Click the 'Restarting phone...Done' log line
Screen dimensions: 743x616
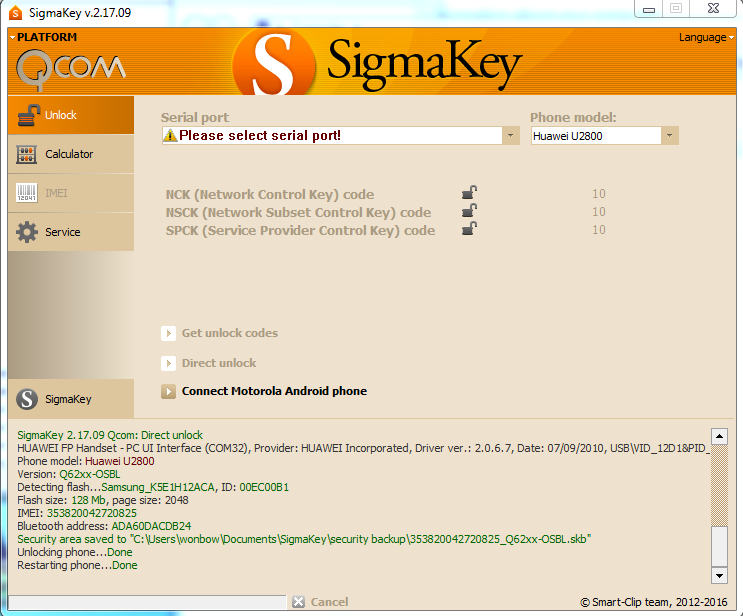click(77, 565)
